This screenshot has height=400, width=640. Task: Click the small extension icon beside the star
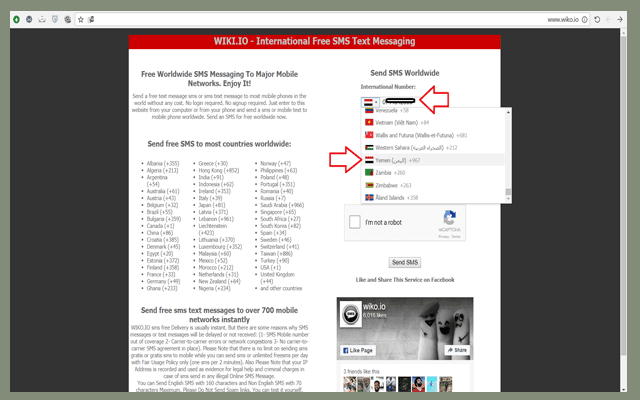pos(91,19)
